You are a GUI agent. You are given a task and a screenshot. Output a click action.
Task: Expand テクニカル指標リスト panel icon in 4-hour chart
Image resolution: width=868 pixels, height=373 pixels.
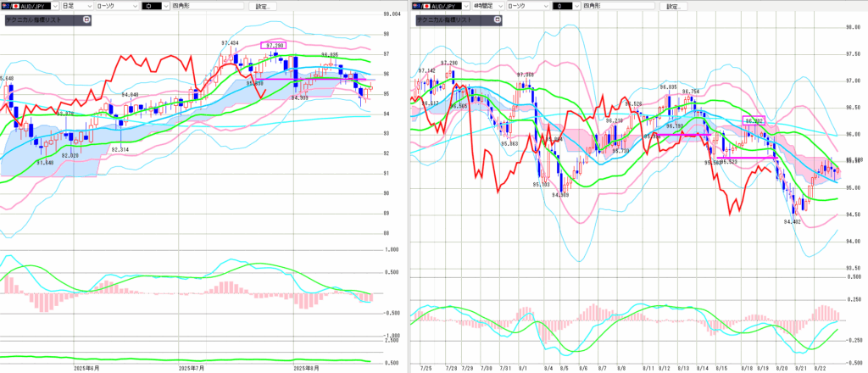pyautogui.click(x=498, y=19)
